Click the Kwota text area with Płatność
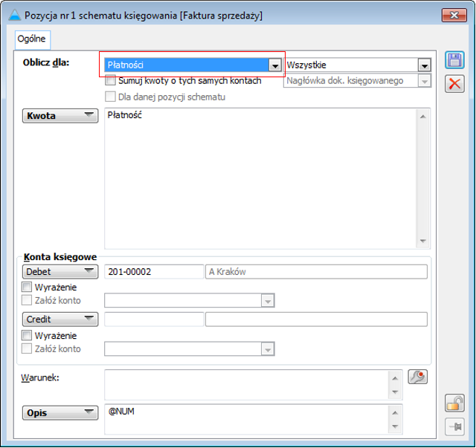The height and width of the screenshot is (448, 476). 260,178
